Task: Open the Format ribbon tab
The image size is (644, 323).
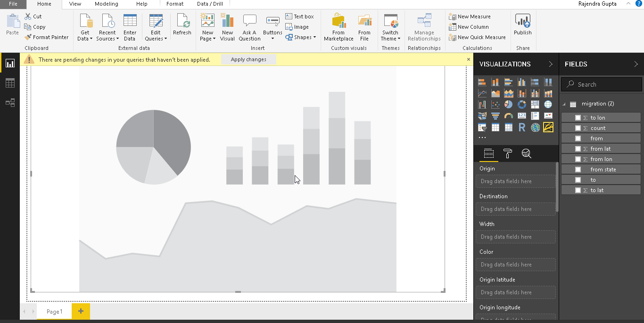Action: [175, 4]
